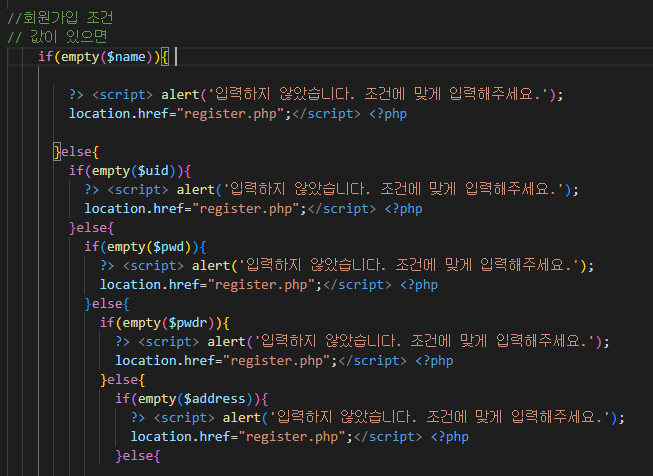This screenshot has height=476, width=653.
Task: Click the '}else{' following the $pwd block
Action: pos(107,304)
